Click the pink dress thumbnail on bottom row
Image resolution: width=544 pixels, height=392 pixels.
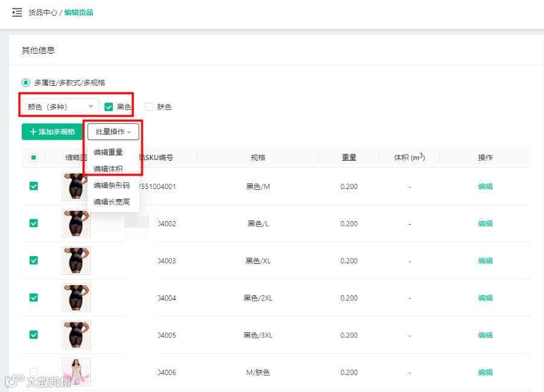click(x=76, y=372)
